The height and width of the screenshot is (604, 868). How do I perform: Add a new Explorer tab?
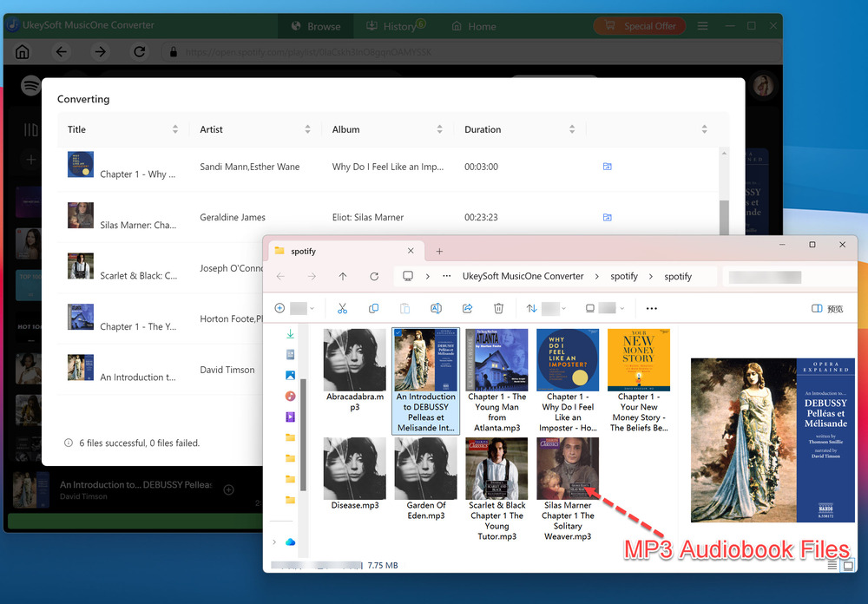[439, 252]
